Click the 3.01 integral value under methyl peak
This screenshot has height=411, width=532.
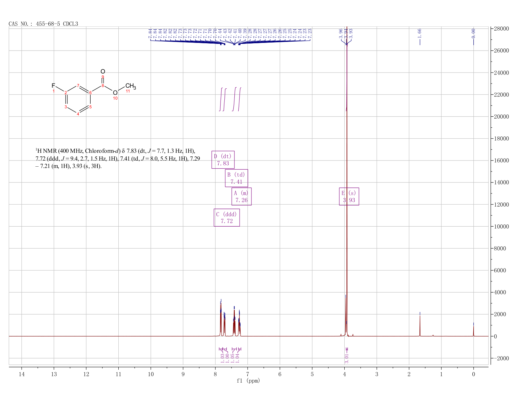pos(347,358)
